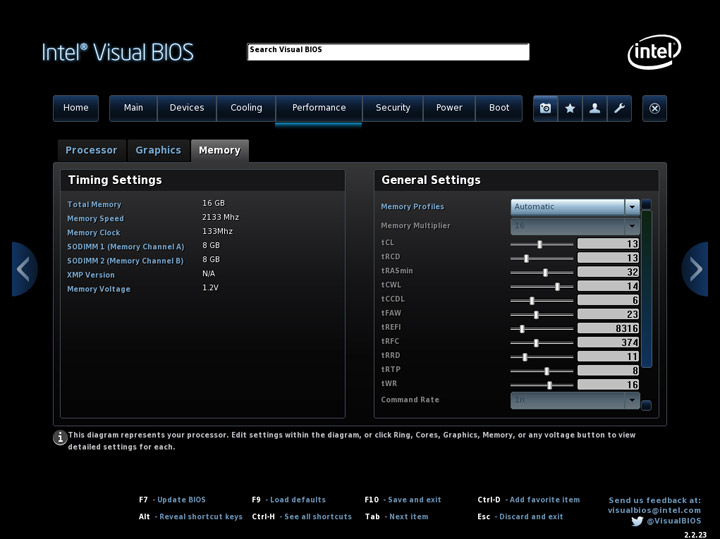
Task: Switch to the Power tab
Action: [449, 108]
